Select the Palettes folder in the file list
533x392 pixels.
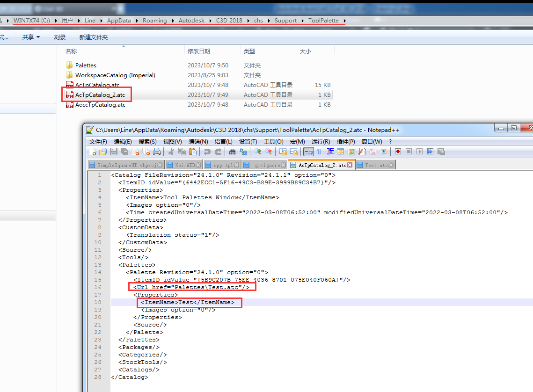click(x=86, y=65)
